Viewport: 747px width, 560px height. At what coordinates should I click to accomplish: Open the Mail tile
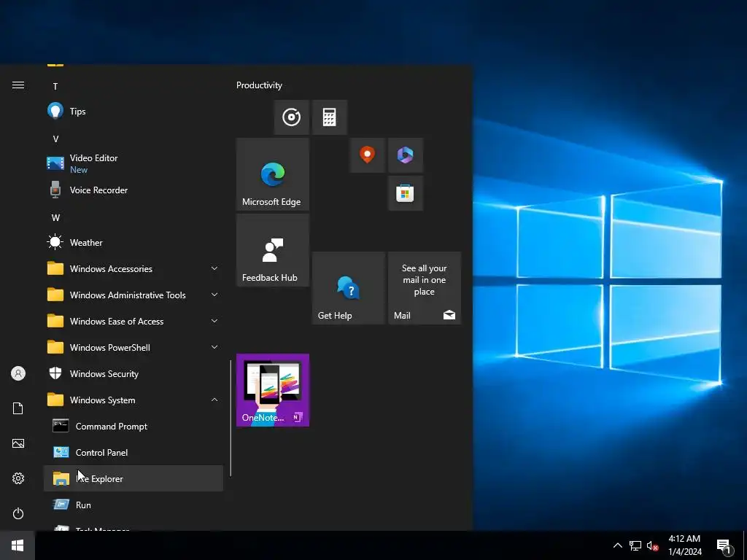(x=425, y=288)
